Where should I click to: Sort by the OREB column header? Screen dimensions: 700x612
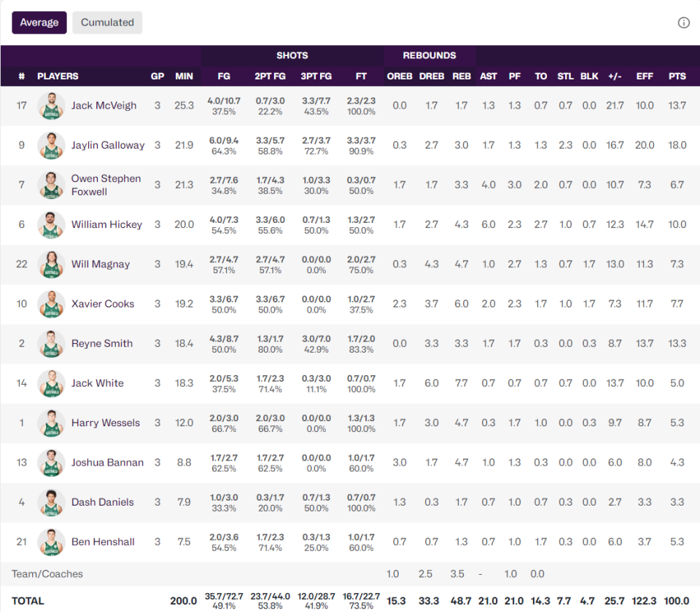click(x=400, y=76)
